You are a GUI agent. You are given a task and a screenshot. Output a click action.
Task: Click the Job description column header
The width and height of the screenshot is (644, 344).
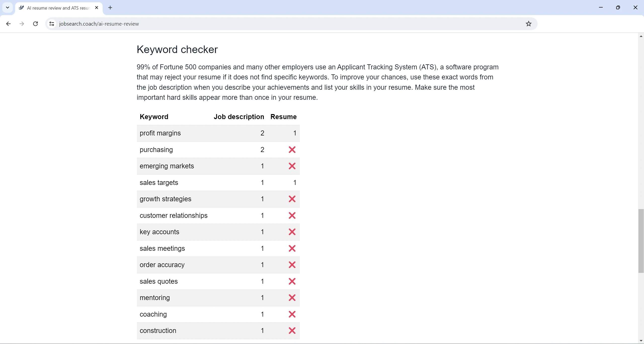pyautogui.click(x=239, y=117)
